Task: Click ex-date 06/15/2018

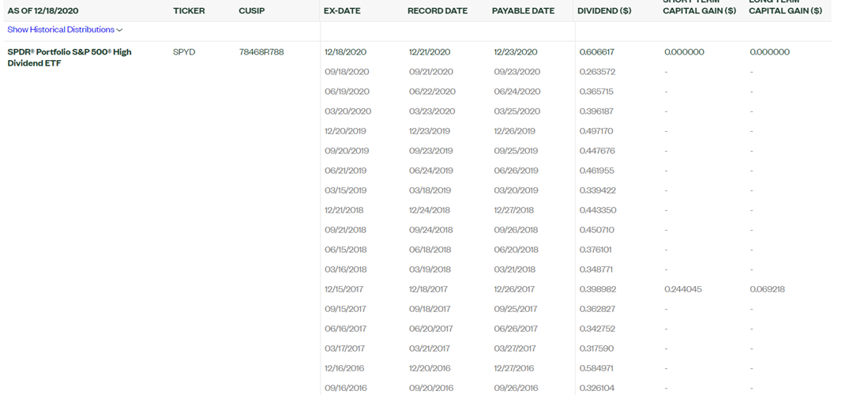Action: 346,250
